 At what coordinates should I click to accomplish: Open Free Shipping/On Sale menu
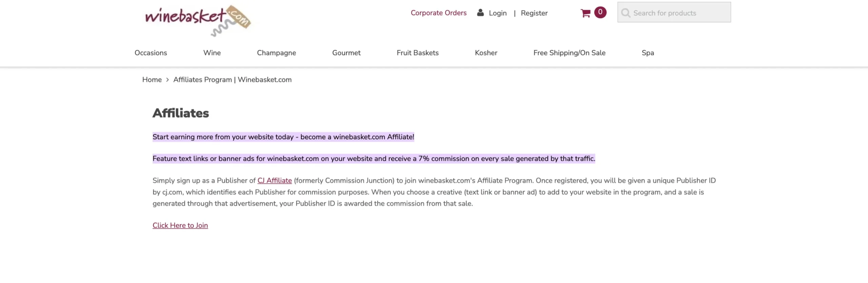pos(569,53)
